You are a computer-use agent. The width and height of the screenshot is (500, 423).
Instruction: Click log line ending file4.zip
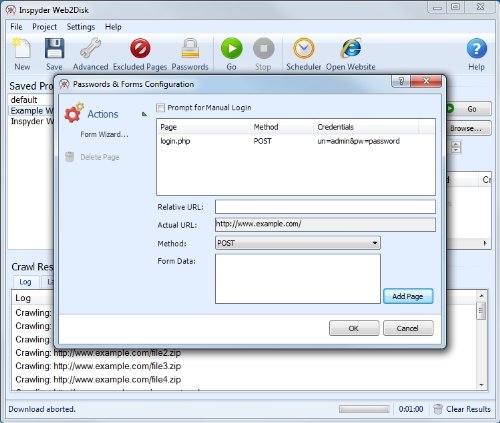(98, 379)
